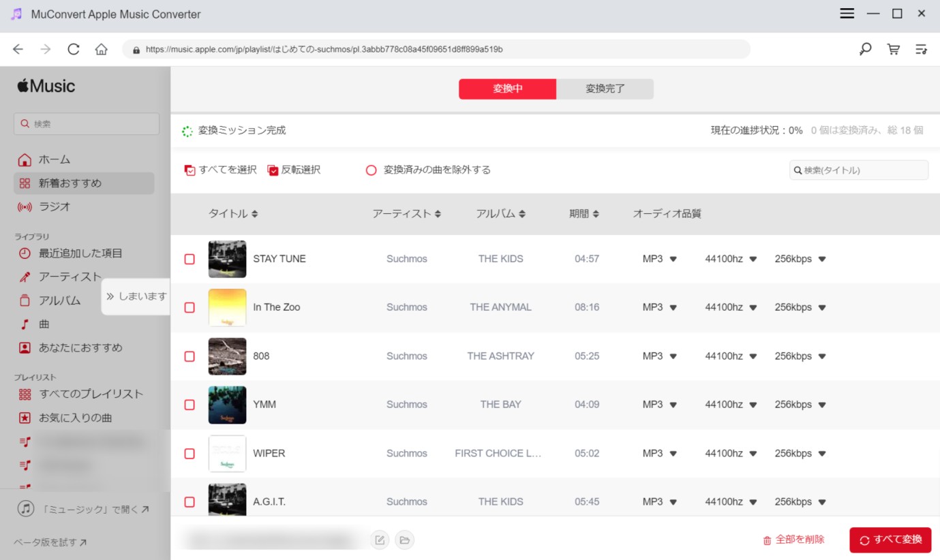Open MP3 format dropdown for STAY TUNE
Viewport: 940px width, 560px height.
point(659,259)
